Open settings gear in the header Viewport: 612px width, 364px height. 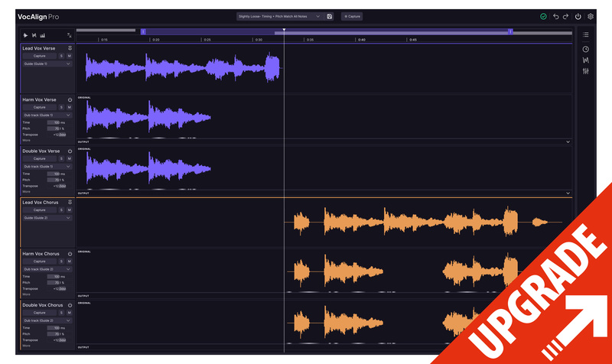coord(591,16)
